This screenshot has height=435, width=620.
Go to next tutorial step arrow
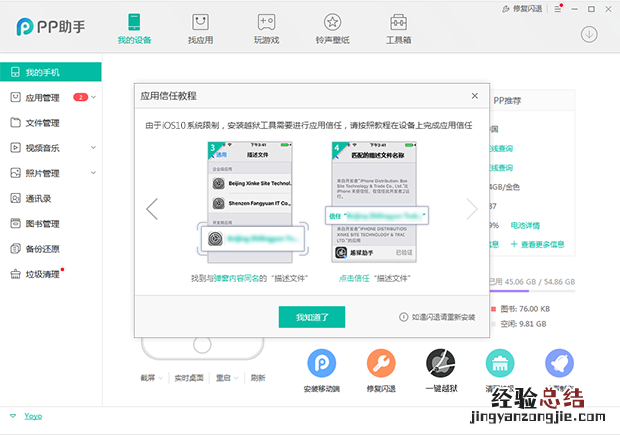pos(472,209)
